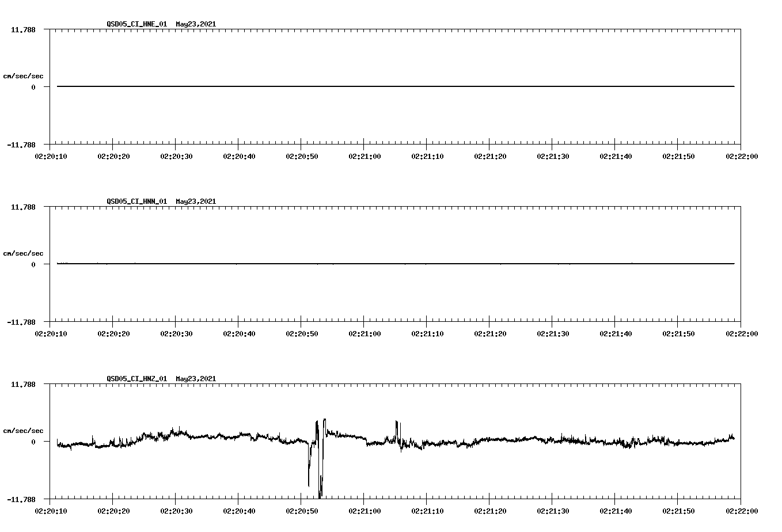Click the flat waveform trace in HNN plot
The width and height of the screenshot is (782, 532).
(346, 264)
